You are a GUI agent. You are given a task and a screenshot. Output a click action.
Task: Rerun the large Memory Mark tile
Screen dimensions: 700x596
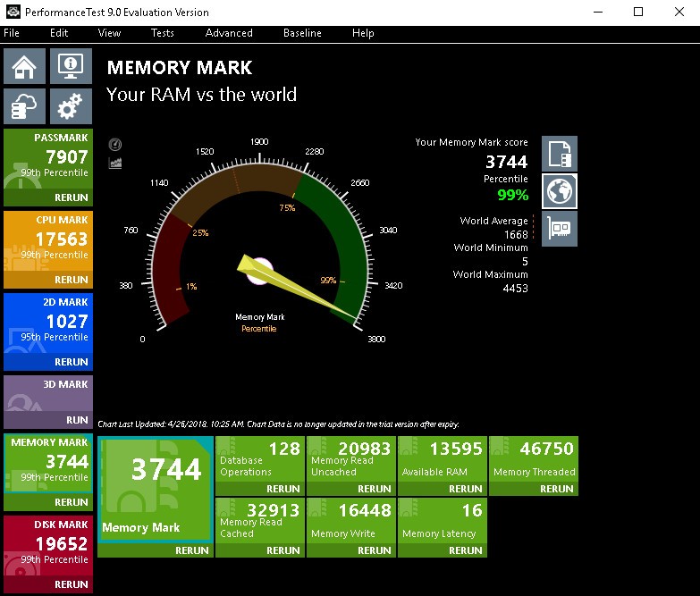coord(192,550)
